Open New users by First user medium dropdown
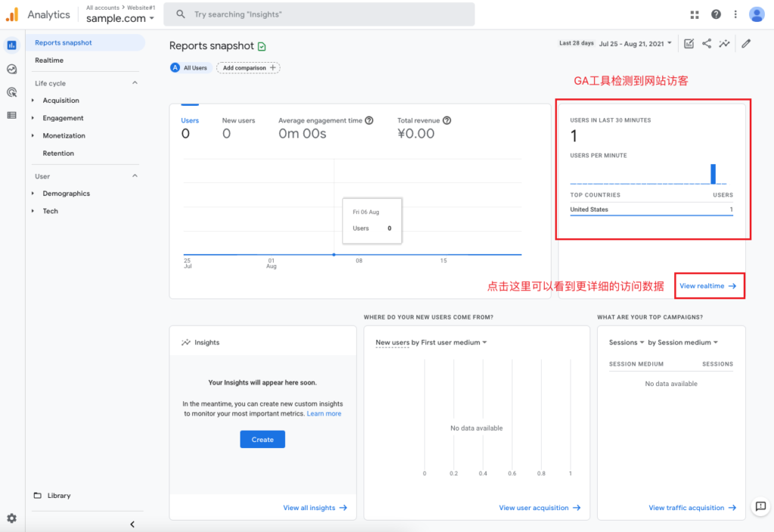This screenshot has height=532, width=774. tap(432, 342)
